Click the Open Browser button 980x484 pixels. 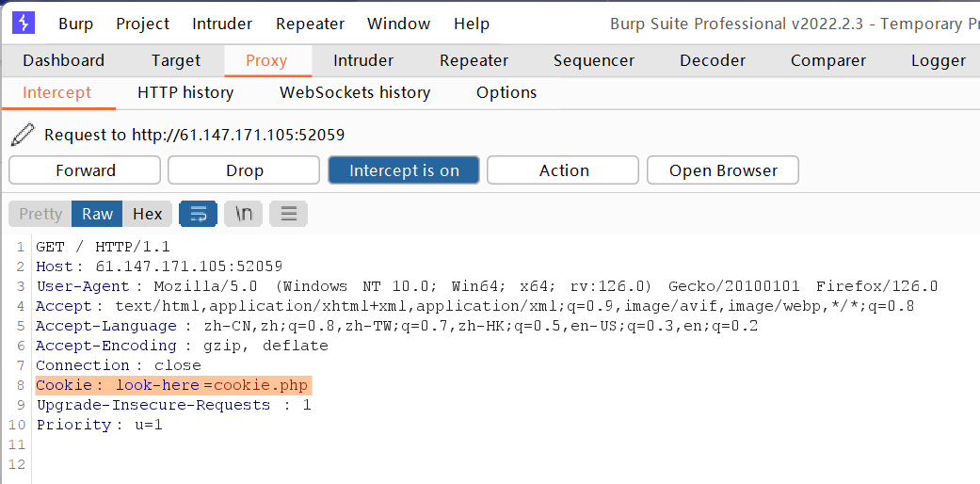[722, 170]
